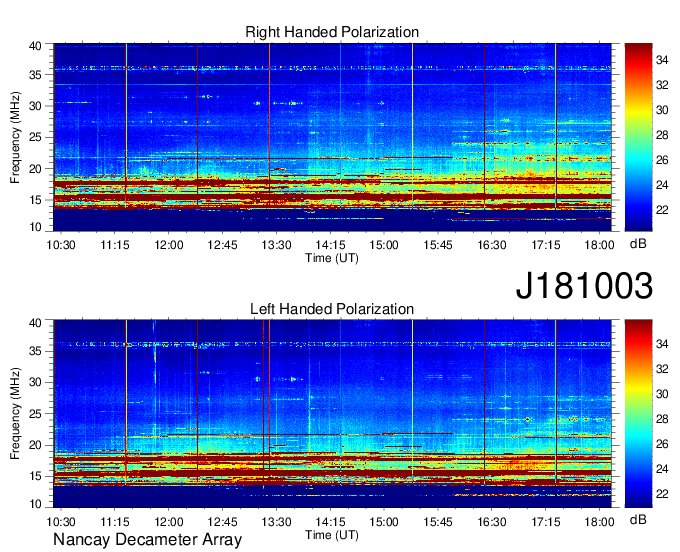
Task: Click "Time (UT)" label under Right Handed plot
Action: pyautogui.click(x=332, y=258)
